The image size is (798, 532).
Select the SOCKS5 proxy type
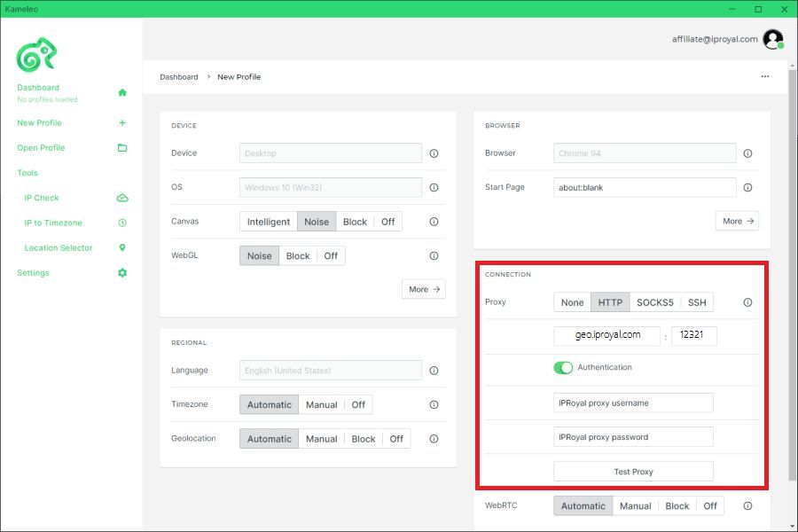click(655, 302)
